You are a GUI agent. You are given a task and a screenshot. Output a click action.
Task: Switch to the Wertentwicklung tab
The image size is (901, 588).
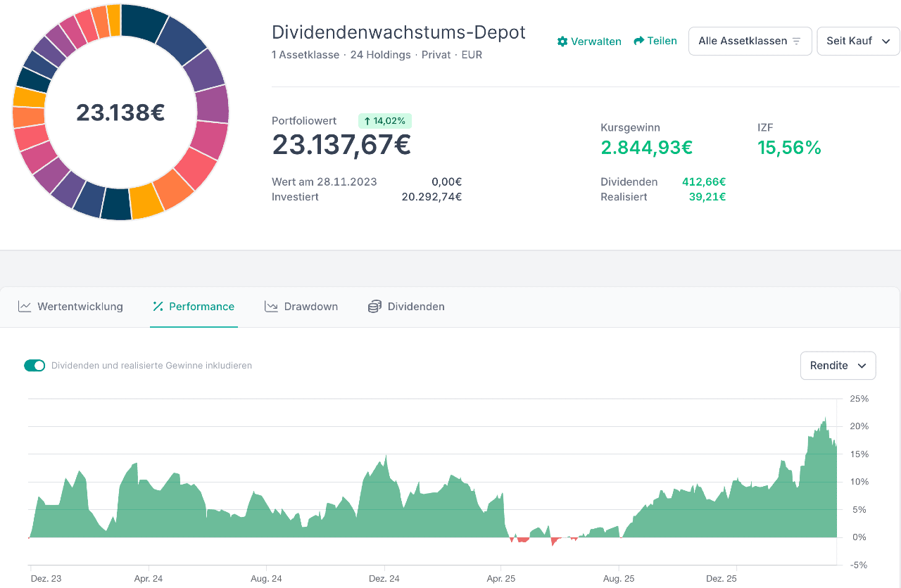point(80,307)
